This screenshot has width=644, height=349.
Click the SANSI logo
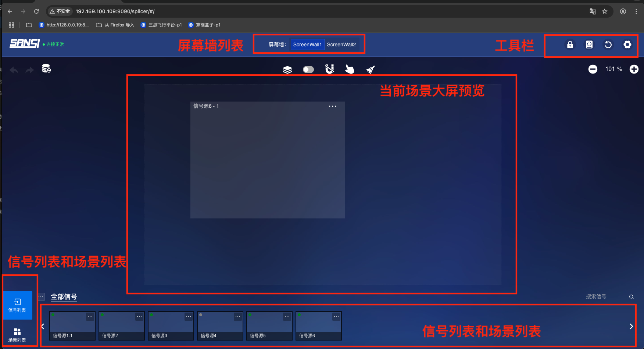tap(25, 43)
